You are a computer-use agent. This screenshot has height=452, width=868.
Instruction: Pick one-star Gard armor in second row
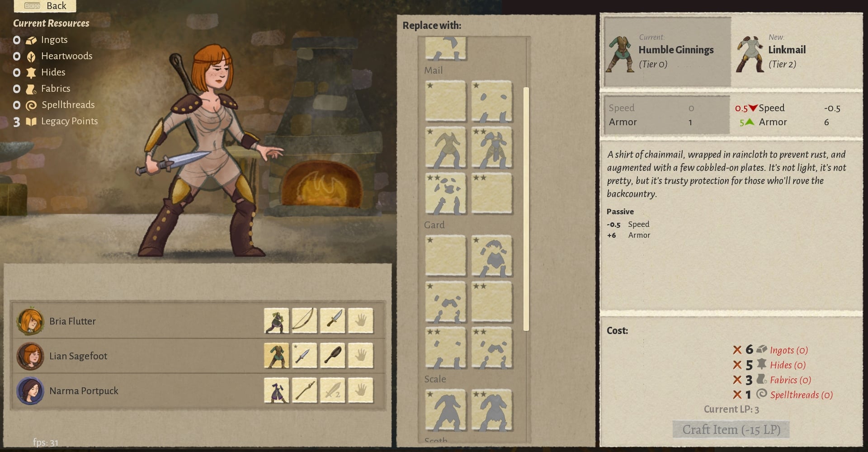pyautogui.click(x=445, y=301)
